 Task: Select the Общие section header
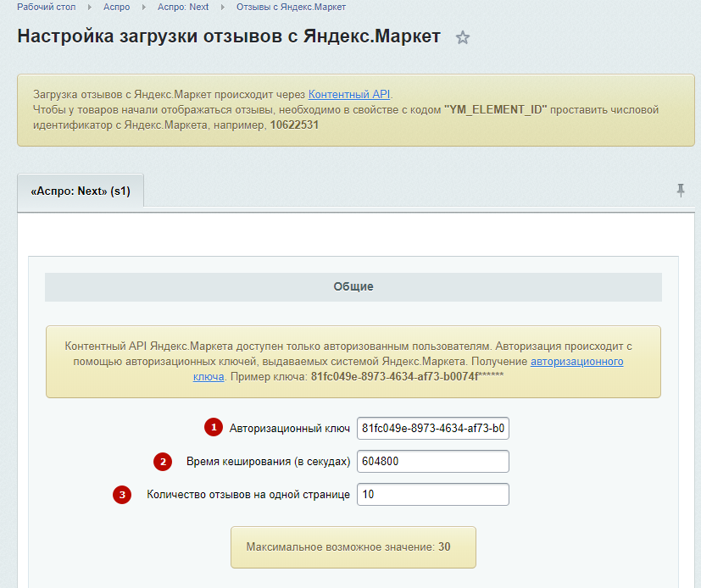(353, 287)
